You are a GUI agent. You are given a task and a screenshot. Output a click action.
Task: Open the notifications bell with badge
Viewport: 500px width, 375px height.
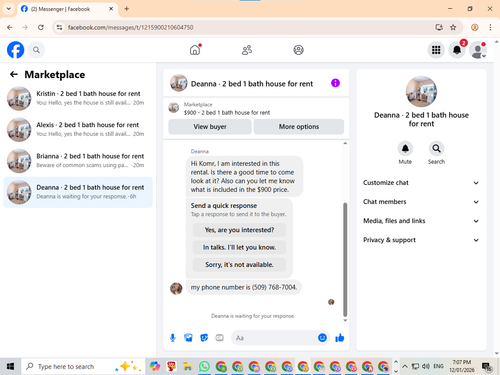457,50
